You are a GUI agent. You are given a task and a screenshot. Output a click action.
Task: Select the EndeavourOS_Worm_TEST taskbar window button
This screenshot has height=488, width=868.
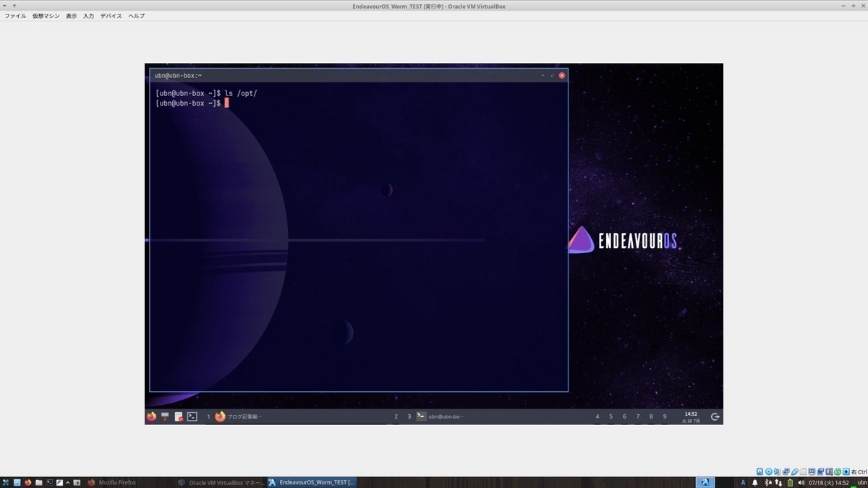[x=311, y=482]
